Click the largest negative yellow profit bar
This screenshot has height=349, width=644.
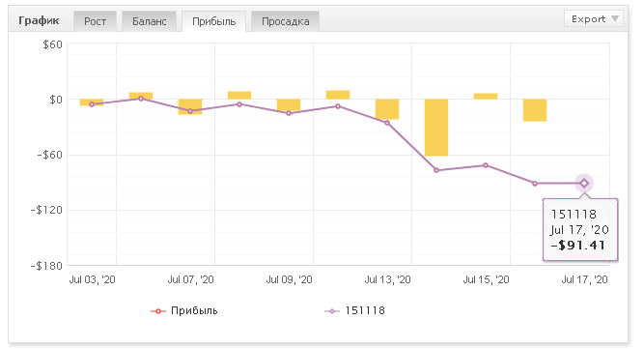[436, 128]
